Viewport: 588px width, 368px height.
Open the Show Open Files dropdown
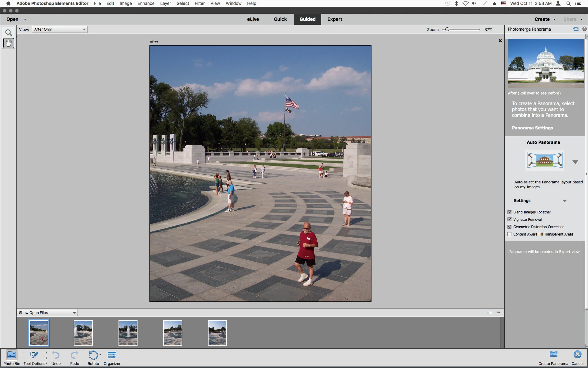(x=47, y=312)
